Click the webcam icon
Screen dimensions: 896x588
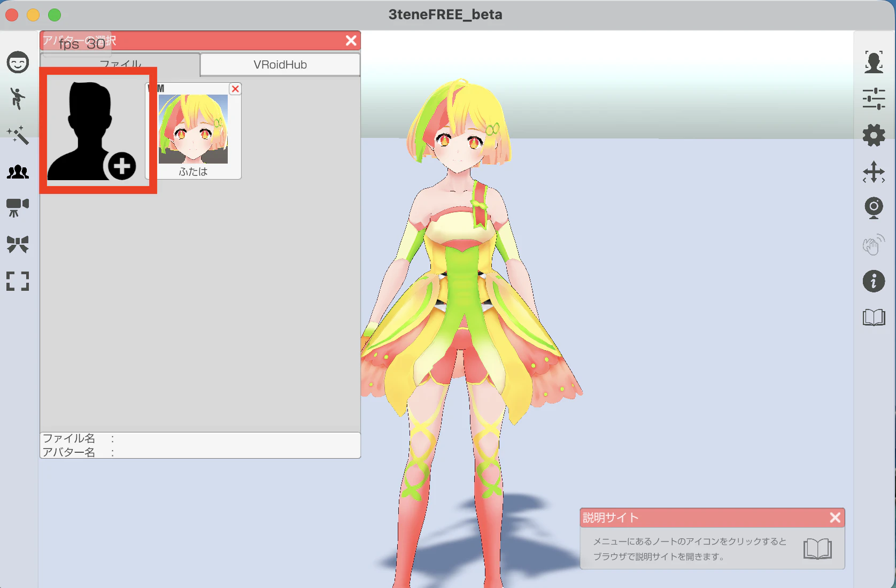click(x=874, y=208)
